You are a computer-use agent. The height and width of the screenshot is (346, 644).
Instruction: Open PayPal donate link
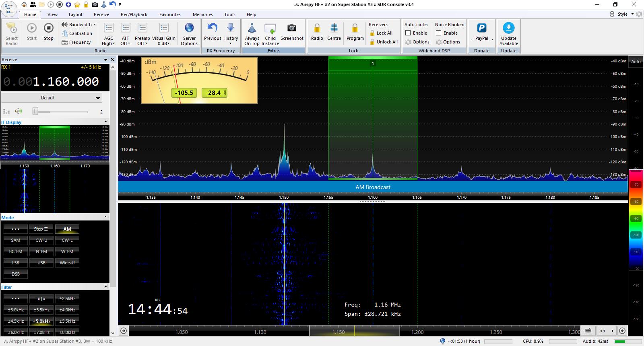point(482,32)
